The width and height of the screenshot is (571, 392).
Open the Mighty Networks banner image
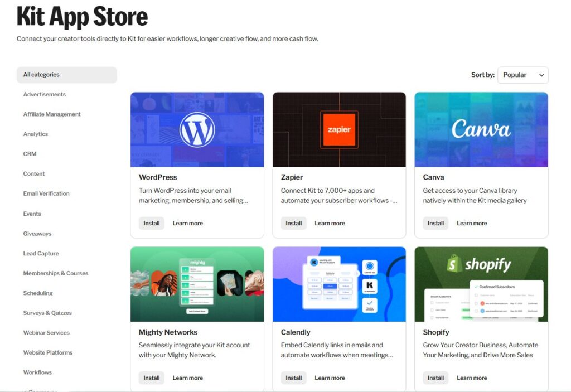tap(197, 284)
